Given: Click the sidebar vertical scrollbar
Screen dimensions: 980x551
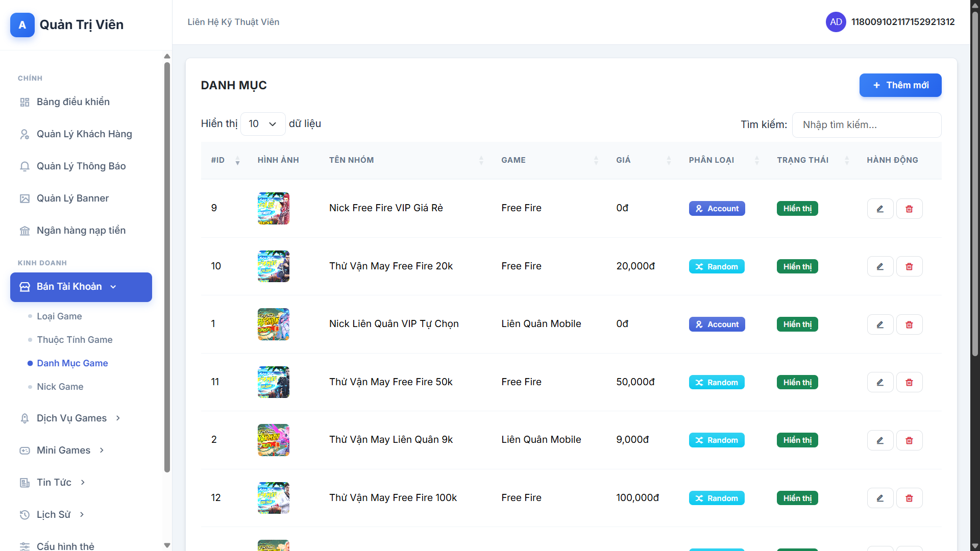Looking at the screenshot, I should coord(167,265).
